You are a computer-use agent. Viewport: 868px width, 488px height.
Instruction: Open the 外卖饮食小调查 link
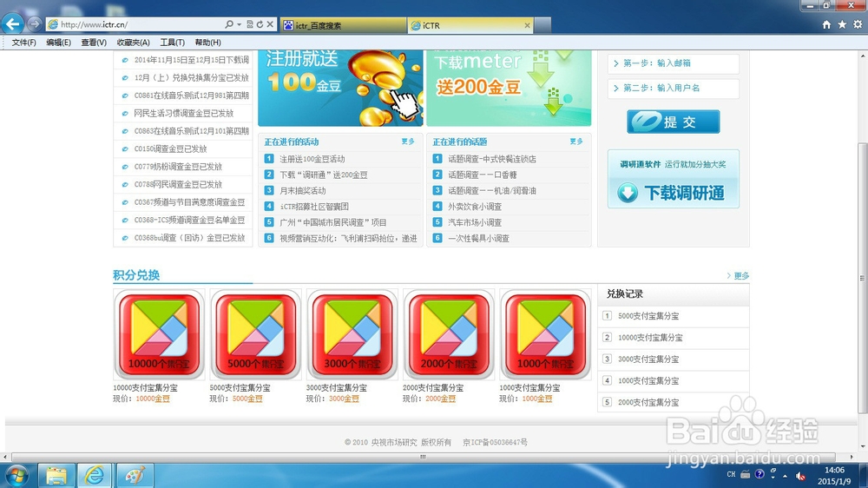coord(475,207)
